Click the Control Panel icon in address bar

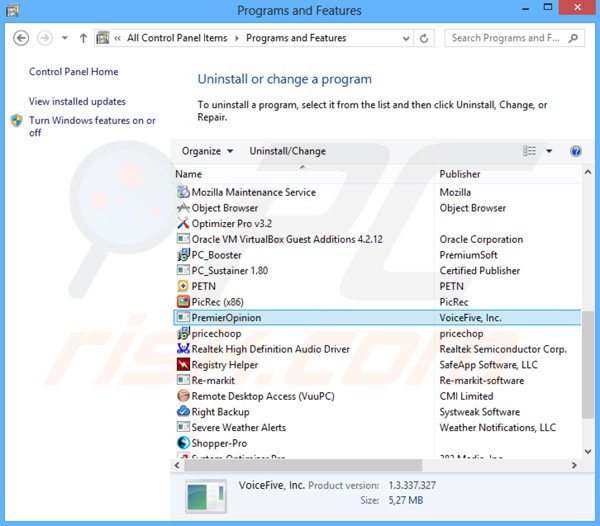pyautogui.click(x=103, y=38)
